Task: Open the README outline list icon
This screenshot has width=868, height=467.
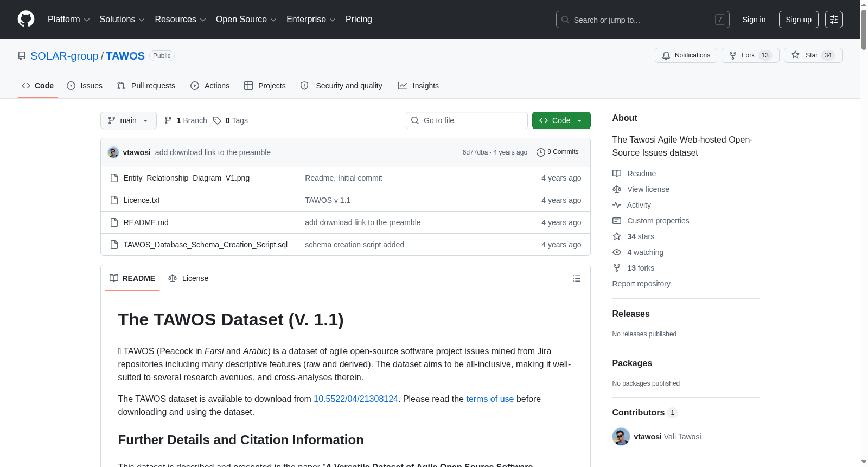Action: click(x=577, y=278)
